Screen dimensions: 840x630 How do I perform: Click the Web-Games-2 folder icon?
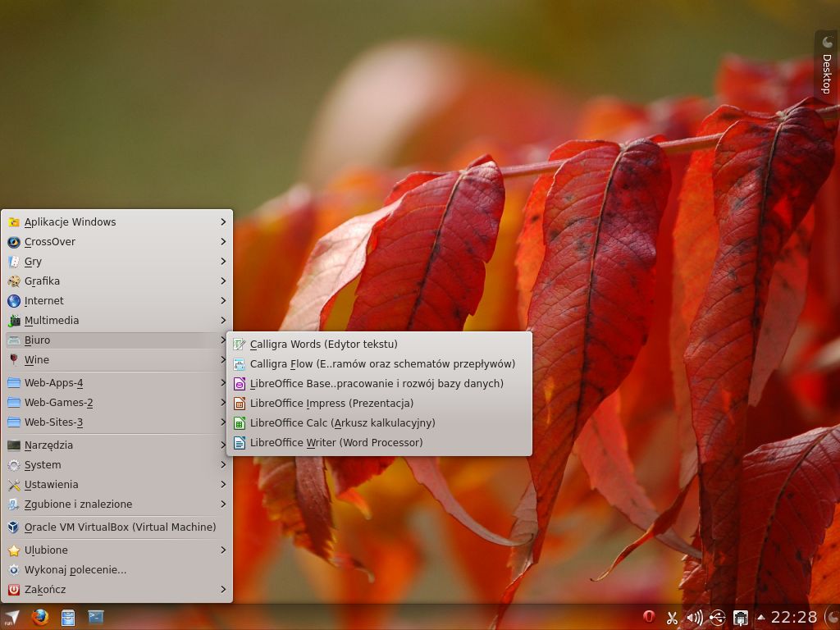[x=14, y=402]
